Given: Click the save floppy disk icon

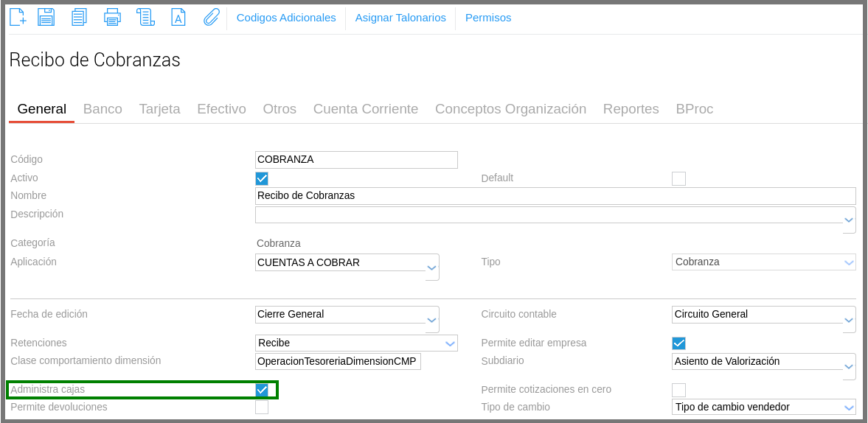Looking at the screenshot, I should (46, 17).
